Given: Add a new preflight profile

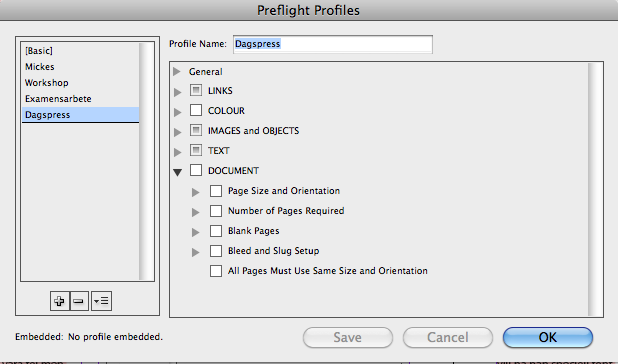Looking at the screenshot, I should [x=60, y=301].
